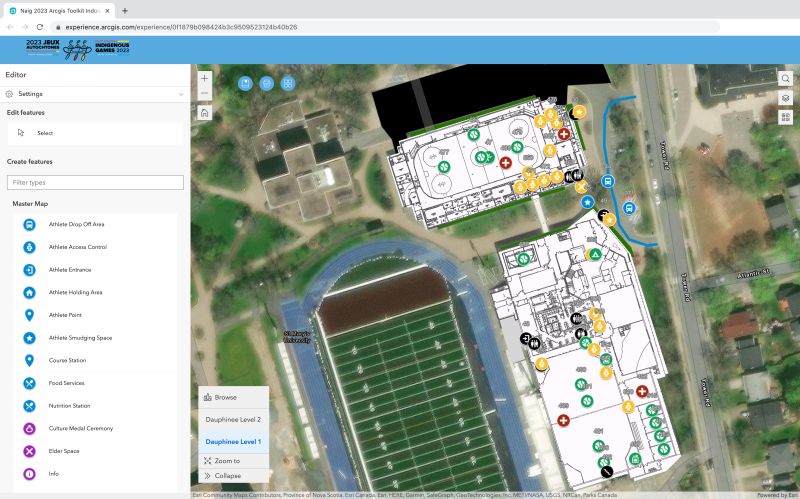Click the blue bookmark widget icon
This screenshot has height=499, width=800.
pos(245,83)
